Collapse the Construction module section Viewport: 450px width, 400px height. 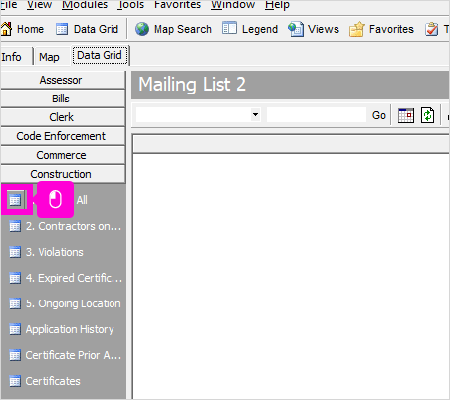(x=62, y=174)
